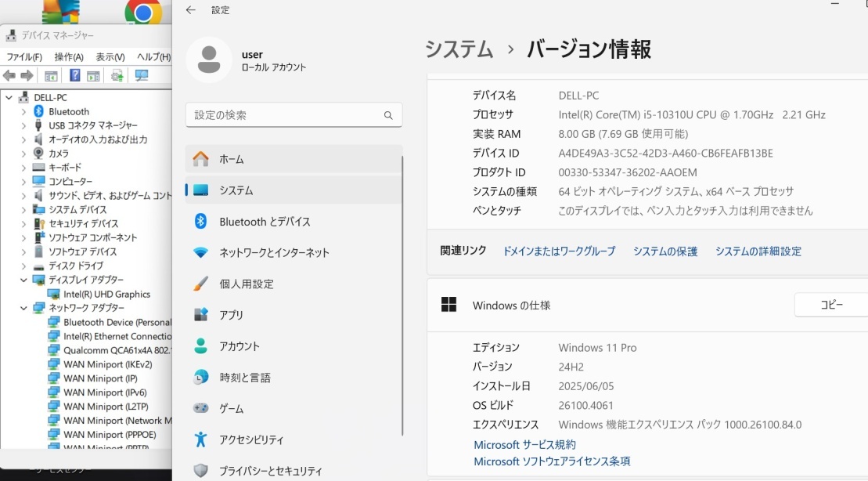The width and height of the screenshot is (868, 481).
Task: Click Device Manager show/hide console tree icon
Action: click(x=51, y=75)
